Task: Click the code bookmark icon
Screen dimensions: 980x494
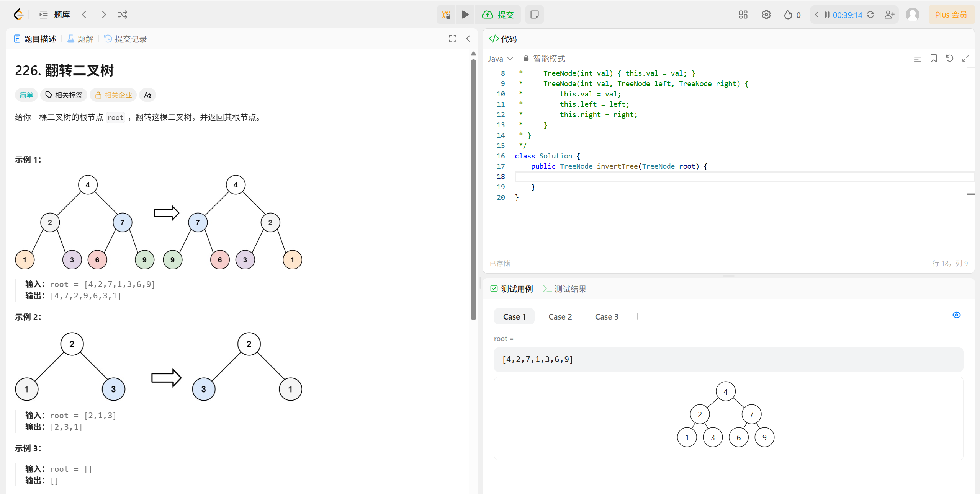Action: click(x=934, y=58)
